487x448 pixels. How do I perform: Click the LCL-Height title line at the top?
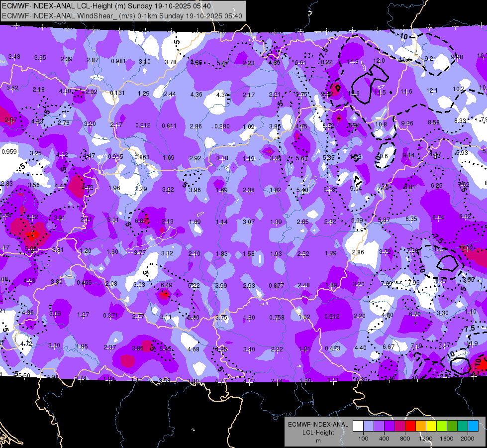pos(106,6)
